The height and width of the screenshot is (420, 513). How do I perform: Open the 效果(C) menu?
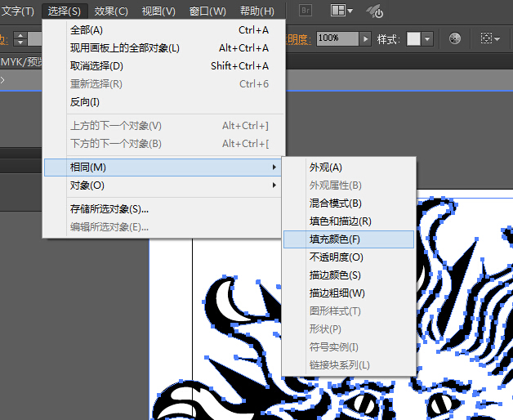[111, 11]
